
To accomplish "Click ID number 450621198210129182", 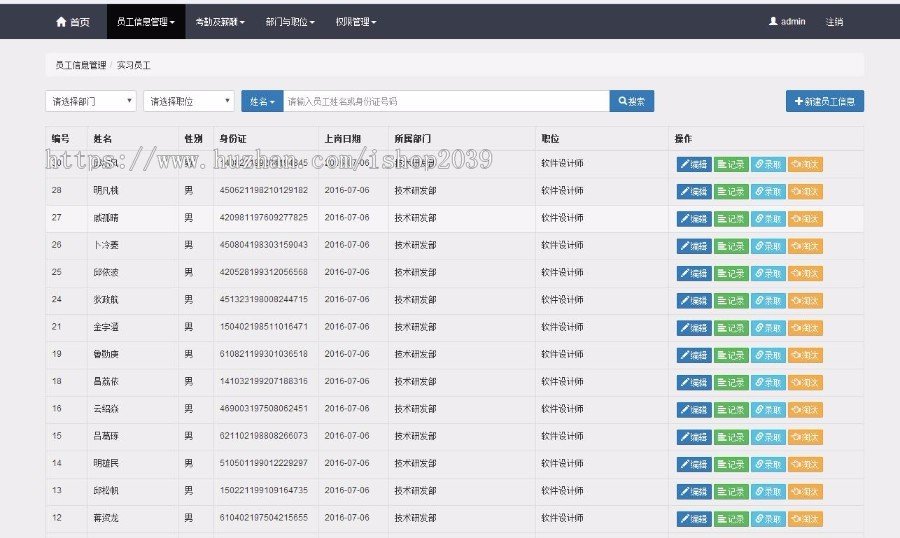I will (263, 190).
